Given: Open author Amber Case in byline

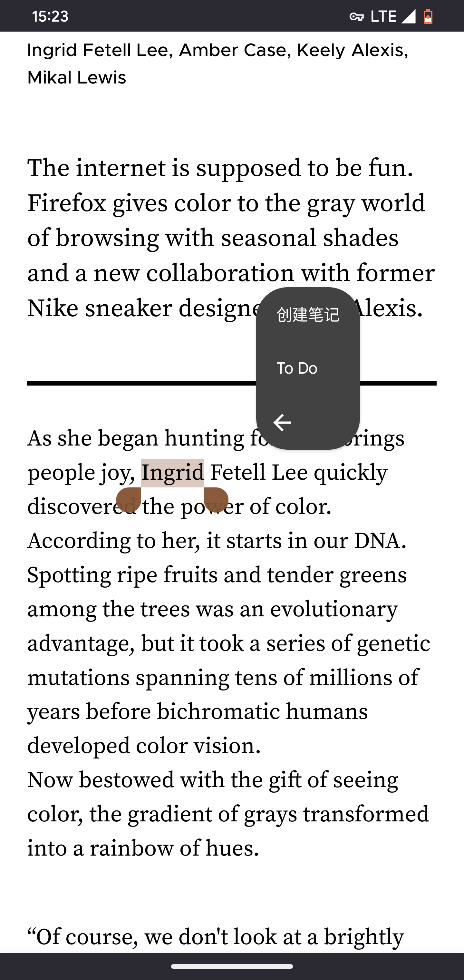Looking at the screenshot, I should click(232, 50).
